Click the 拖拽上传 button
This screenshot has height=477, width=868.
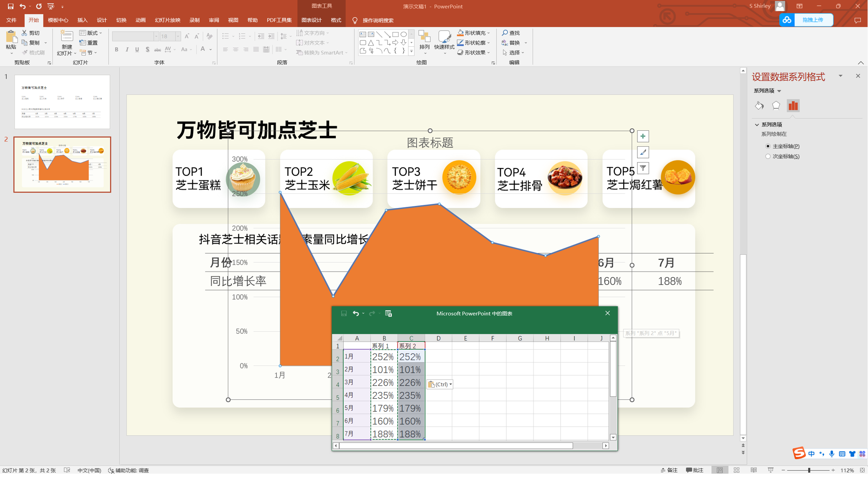[813, 20]
